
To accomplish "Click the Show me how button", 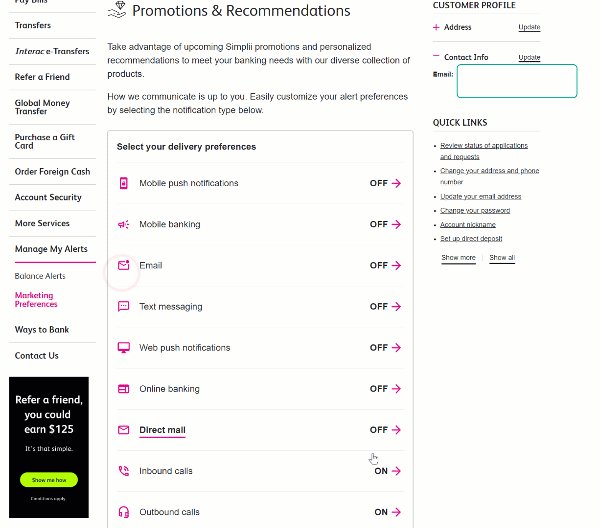I will pyautogui.click(x=49, y=480).
